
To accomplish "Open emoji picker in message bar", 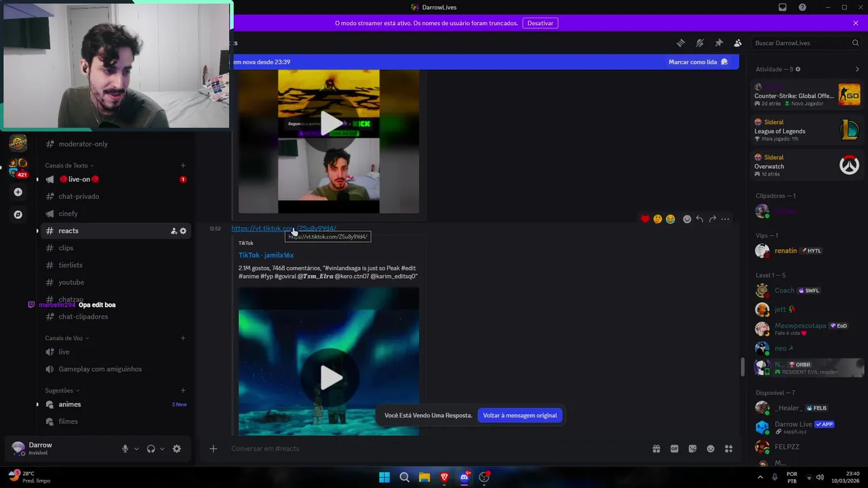I will click(x=711, y=449).
